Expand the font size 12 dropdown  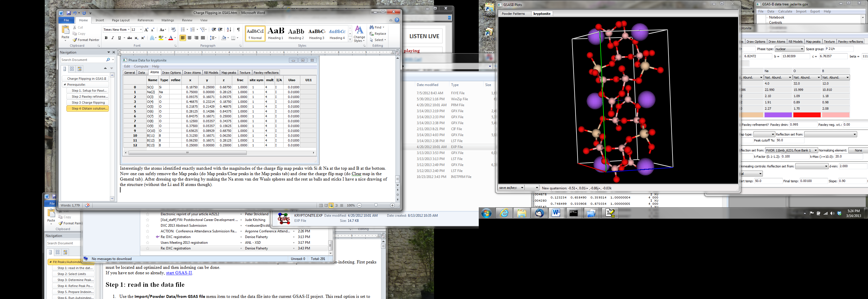click(141, 30)
